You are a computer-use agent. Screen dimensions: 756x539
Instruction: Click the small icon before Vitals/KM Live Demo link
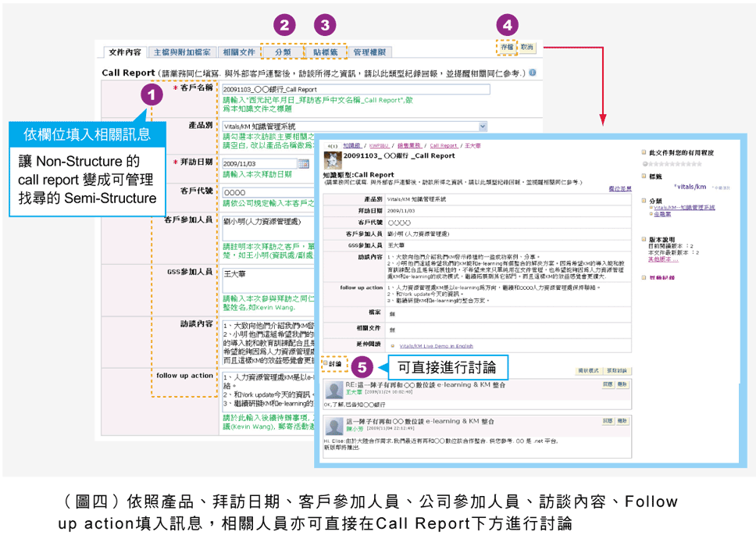click(392, 344)
